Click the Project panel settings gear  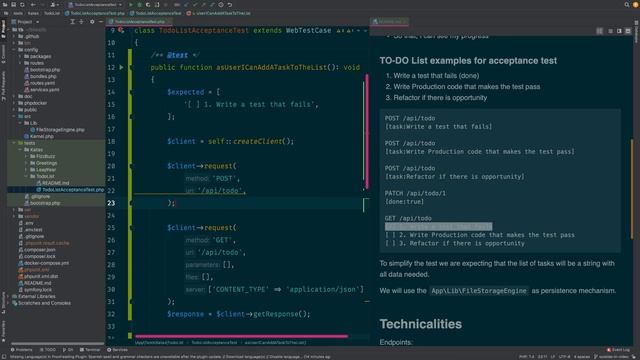[x=92, y=22]
